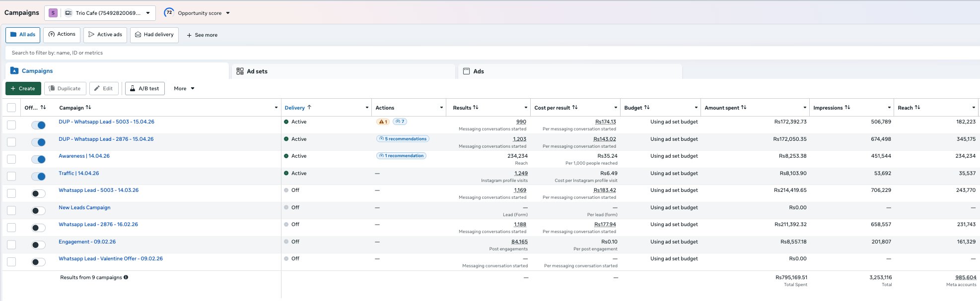Open the Impressions column options caret
980x301 pixels.
pos(889,108)
